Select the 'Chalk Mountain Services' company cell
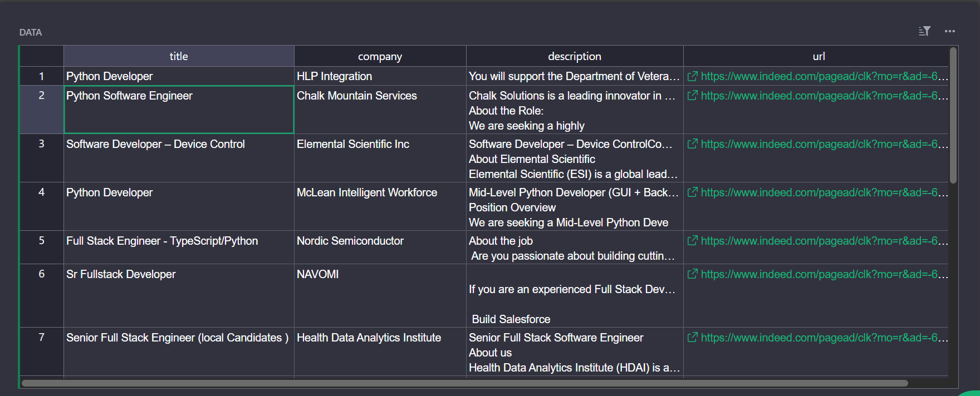 click(380, 110)
